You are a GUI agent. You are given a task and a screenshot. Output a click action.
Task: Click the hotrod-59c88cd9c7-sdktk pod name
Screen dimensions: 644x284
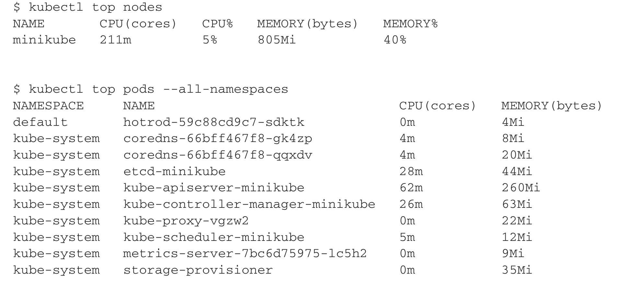[214, 122]
